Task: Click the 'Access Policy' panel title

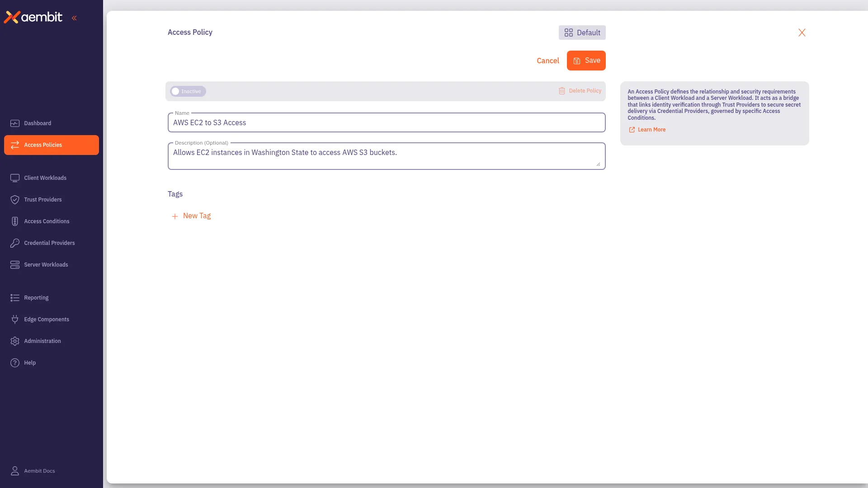Action: coord(190,33)
